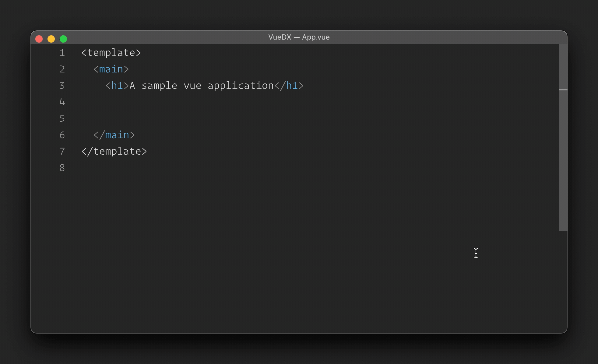
Task: Click the vertical scrollbar thumb
Action: 563,137
